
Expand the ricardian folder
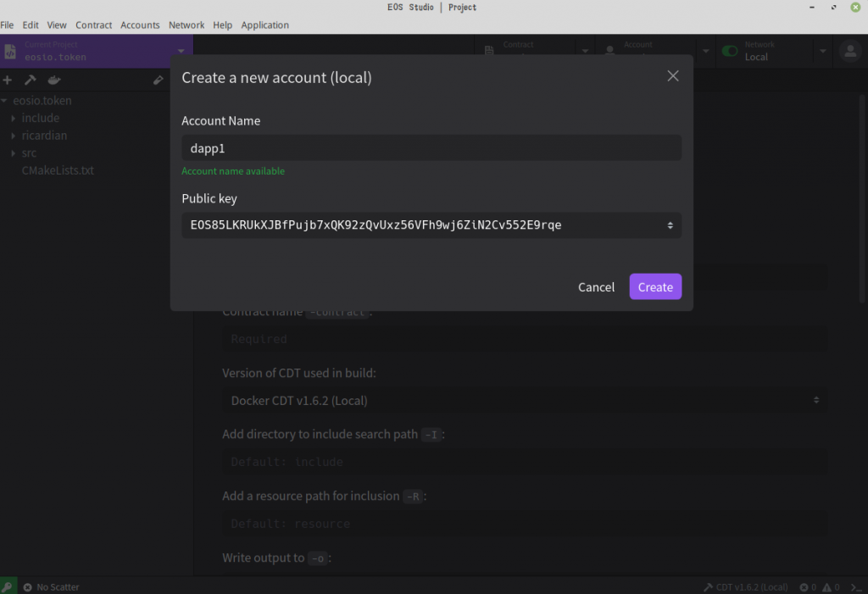(14, 136)
